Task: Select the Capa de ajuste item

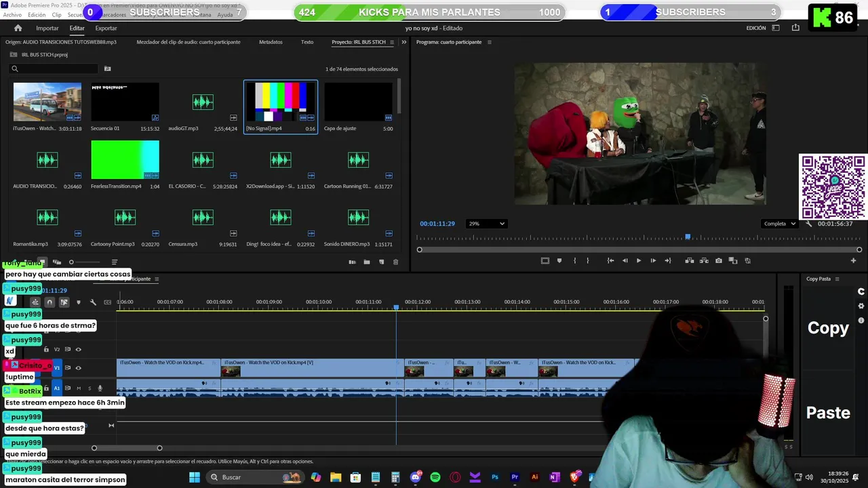Action: (x=358, y=102)
